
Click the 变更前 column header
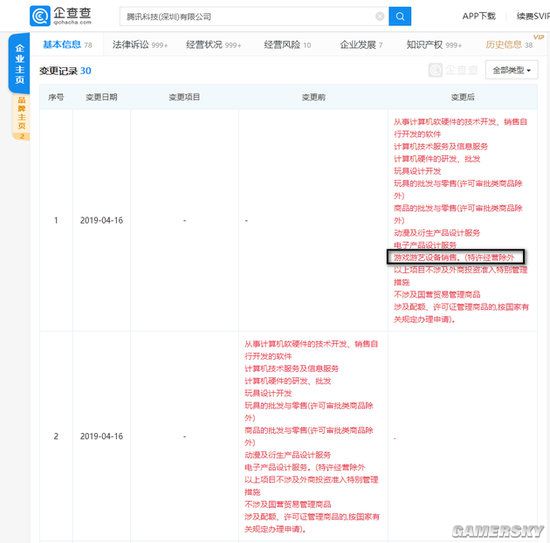tap(314, 97)
